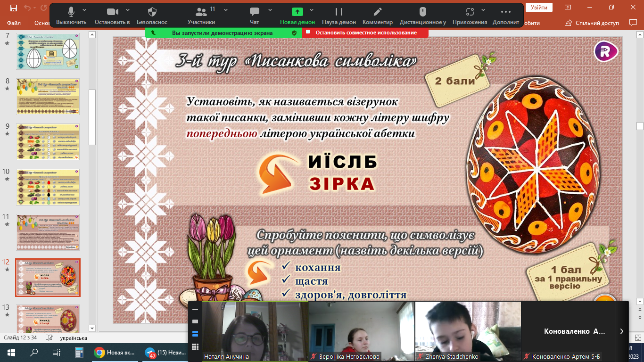
Task: Click slide panel scroll up arrow
Action: click(x=92, y=34)
